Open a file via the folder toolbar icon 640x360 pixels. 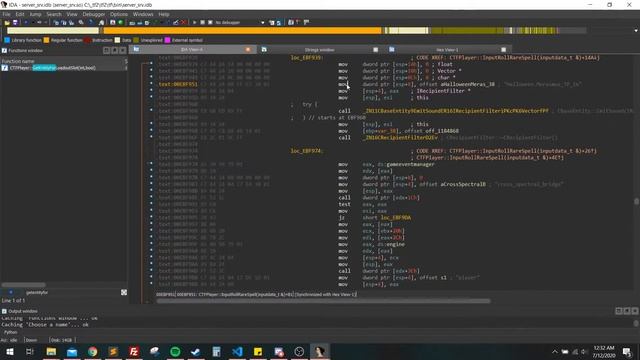7,22
